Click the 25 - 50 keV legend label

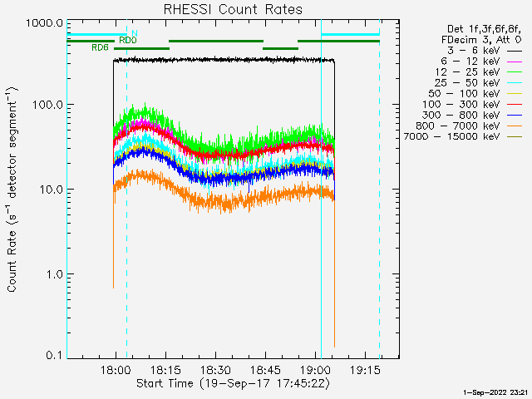click(467, 83)
